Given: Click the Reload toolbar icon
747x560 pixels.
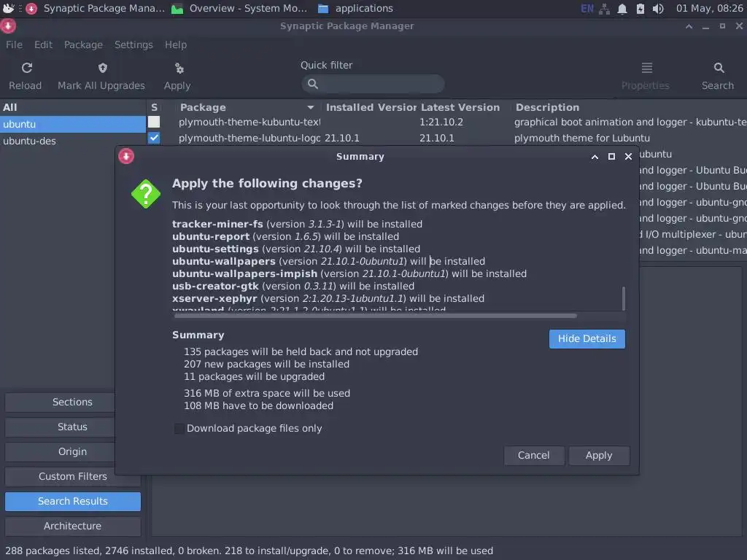Looking at the screenshot, I should (27, 68).
